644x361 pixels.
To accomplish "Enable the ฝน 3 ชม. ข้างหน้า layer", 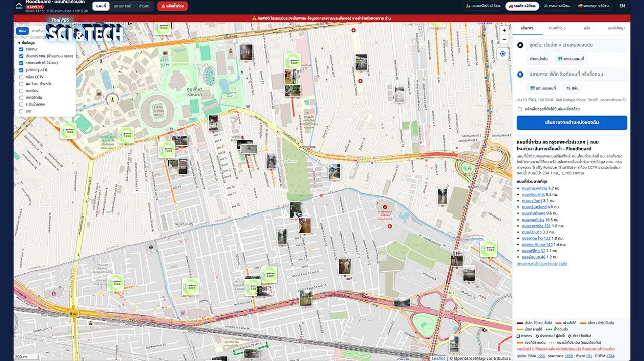I will pos(21,84).
